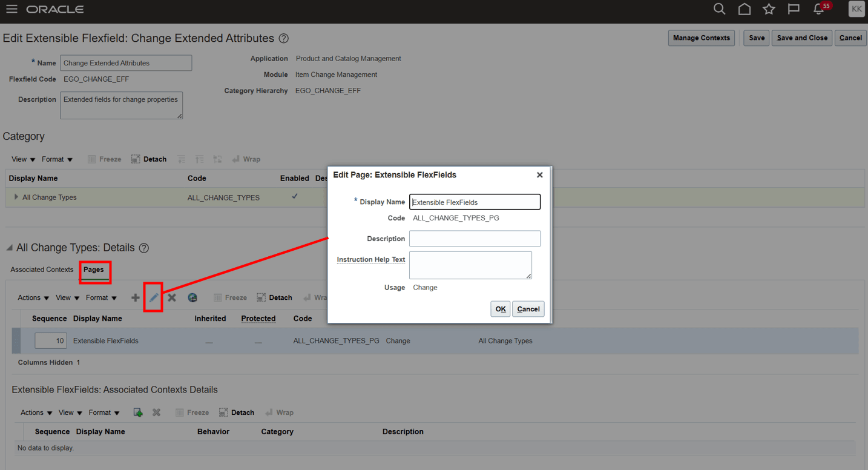Viewport: 868px width, 470px height.
Task: Add a new page with the plus icon
Action: [x=135, y=297]
